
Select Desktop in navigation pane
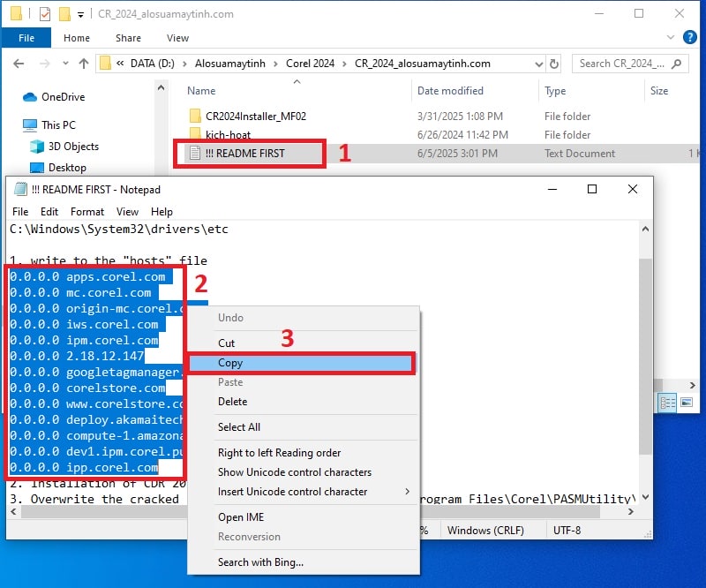[67, 168]
